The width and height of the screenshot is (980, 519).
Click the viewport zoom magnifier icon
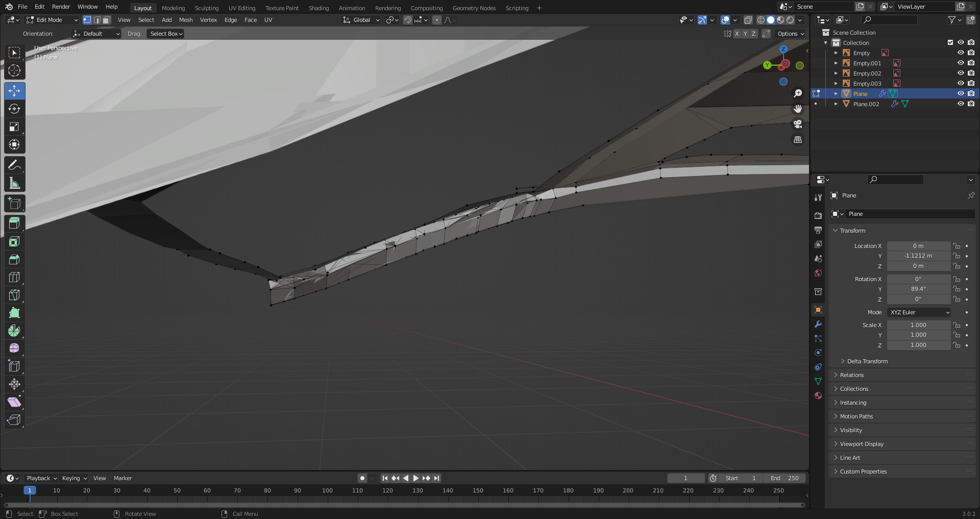click(798, 93)
